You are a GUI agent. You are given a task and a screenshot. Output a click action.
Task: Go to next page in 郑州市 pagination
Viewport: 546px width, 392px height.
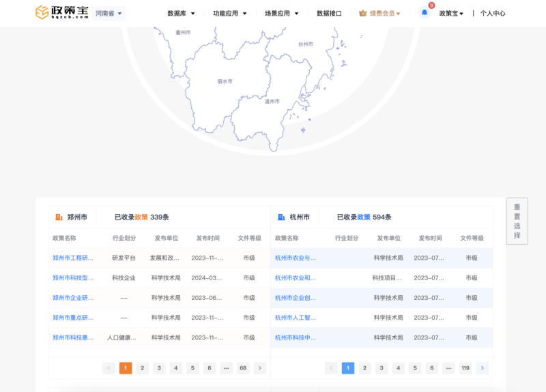point(259,368)
